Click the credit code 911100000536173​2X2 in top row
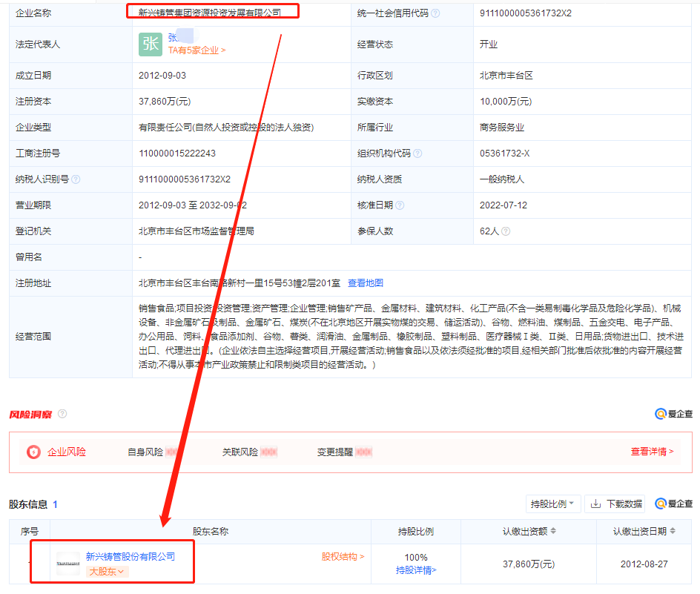The width and height of the screenshot is (700, 594). point(526,13)
